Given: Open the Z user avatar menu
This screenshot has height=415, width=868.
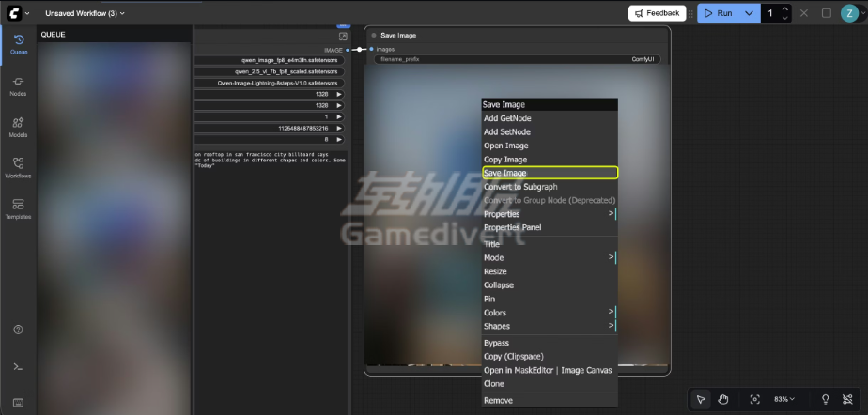Looking at the screenshot, I should 849,13.
